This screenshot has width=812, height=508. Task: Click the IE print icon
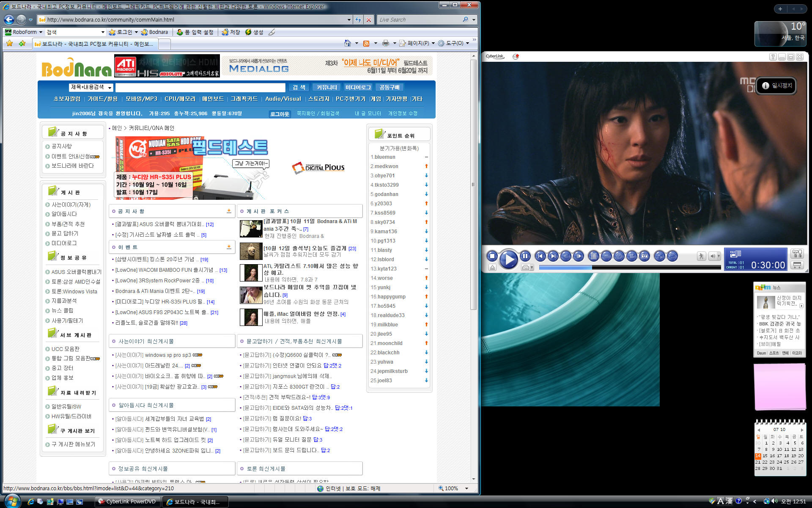[x=385, y=43]
